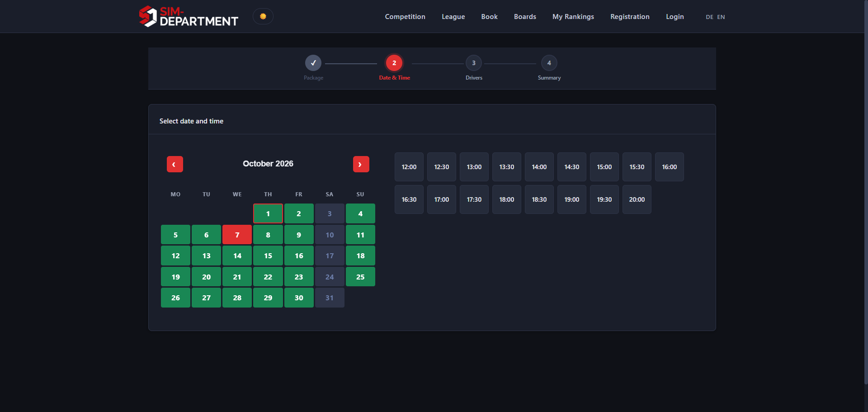The image size is (868, 412).
Task: Pick October 30 in the calendar
Action: click(299, 298)
